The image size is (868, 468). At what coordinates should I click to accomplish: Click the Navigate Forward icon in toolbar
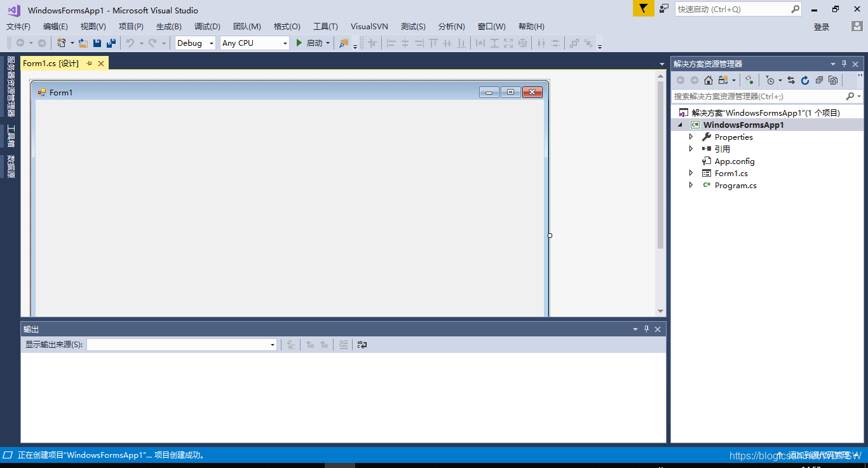(41, 43)
